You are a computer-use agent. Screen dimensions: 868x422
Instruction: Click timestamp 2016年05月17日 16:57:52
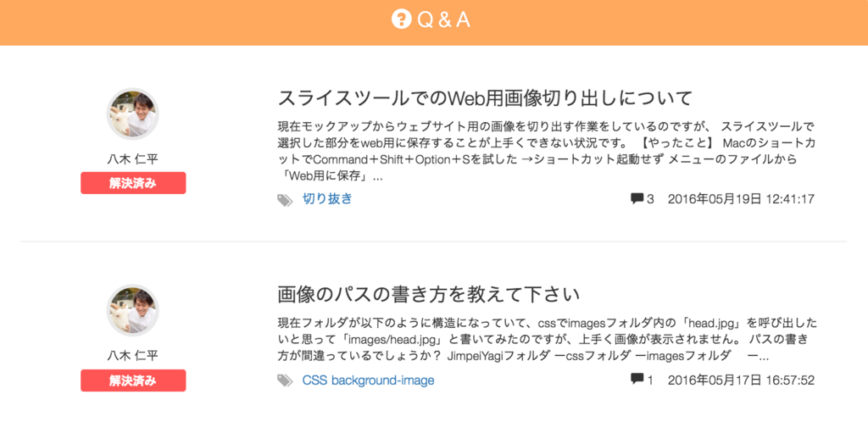point(741,380)
